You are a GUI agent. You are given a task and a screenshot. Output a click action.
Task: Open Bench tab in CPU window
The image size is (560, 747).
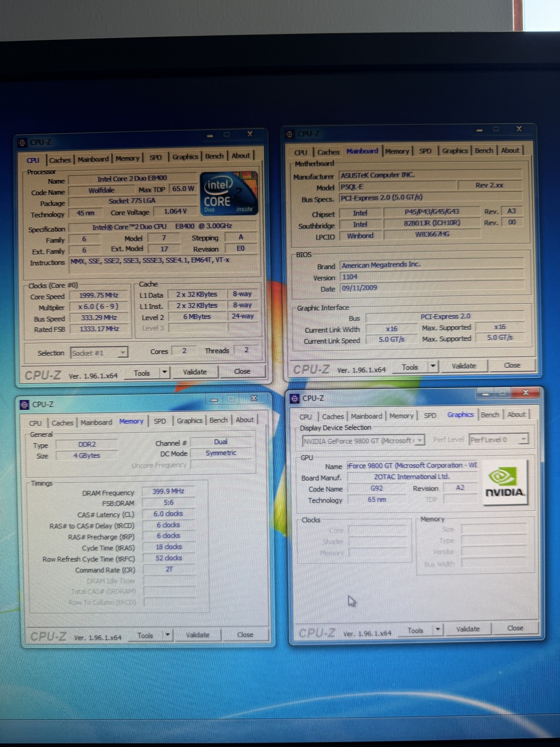point(214,156)
